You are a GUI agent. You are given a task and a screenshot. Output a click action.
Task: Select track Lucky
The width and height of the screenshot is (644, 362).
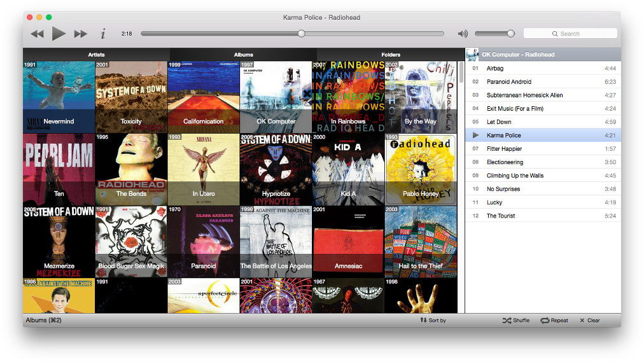(543, 202)
